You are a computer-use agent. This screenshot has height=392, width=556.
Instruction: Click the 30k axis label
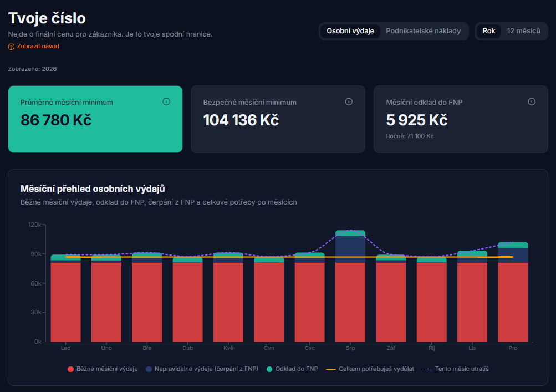click(36, 313)
